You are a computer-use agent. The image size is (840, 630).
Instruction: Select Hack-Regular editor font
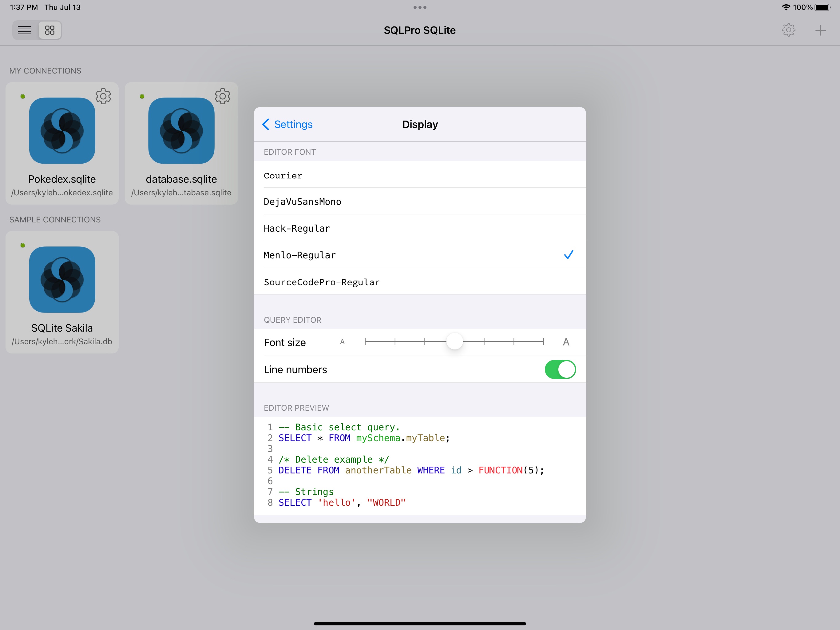pyautogui.click(x=420, y=228)
